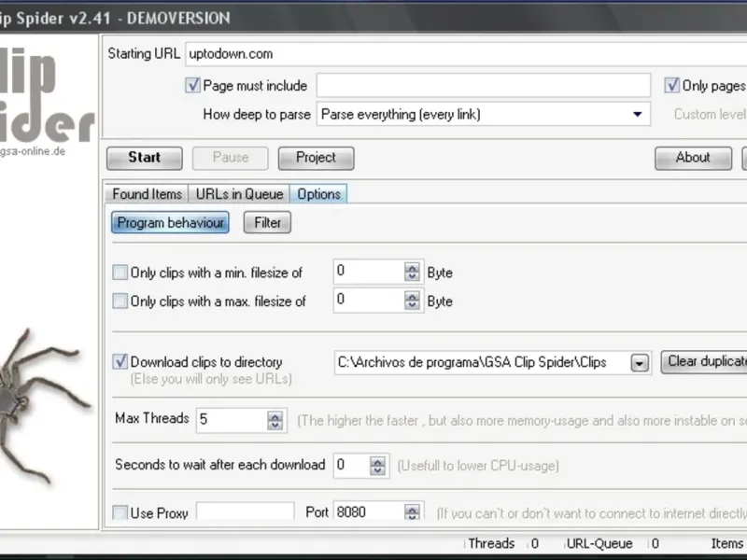
Task: Expand the download directory dropdown arrow
Action: 640,363
